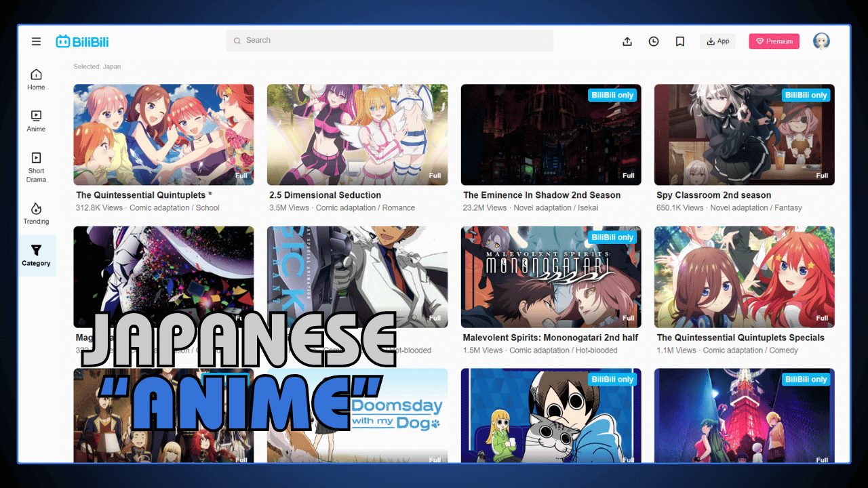Click the pink Premium button
Viewport: 868px width, 488px height.
[774, 41]
